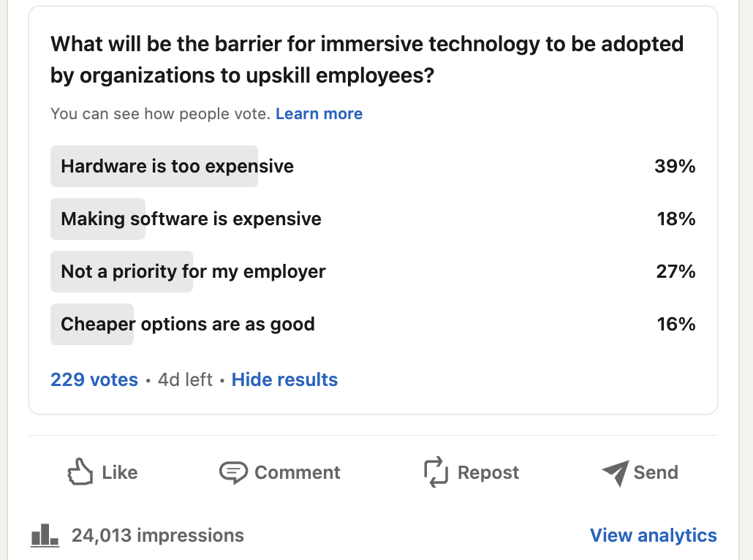Click the Send button label
Image resolution: width=753 pixels, height=560 pixels.
tap(656, 473)
